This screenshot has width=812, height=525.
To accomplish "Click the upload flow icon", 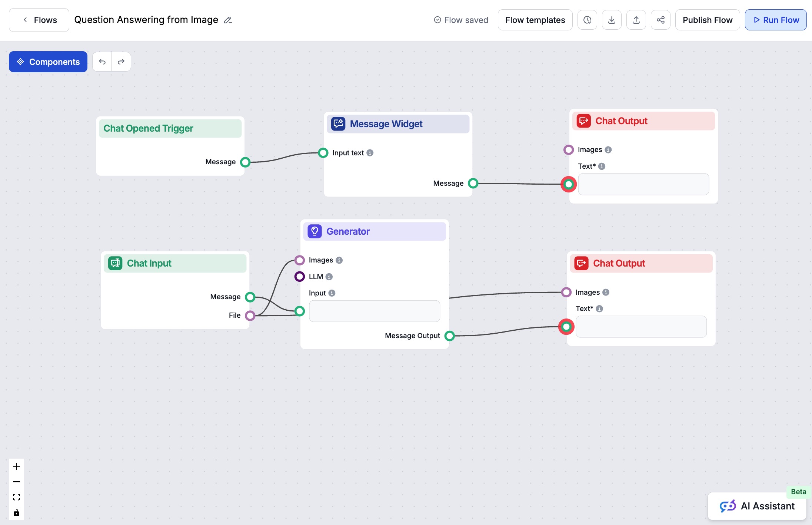I will pyautogui.click(x=636, y=20).
